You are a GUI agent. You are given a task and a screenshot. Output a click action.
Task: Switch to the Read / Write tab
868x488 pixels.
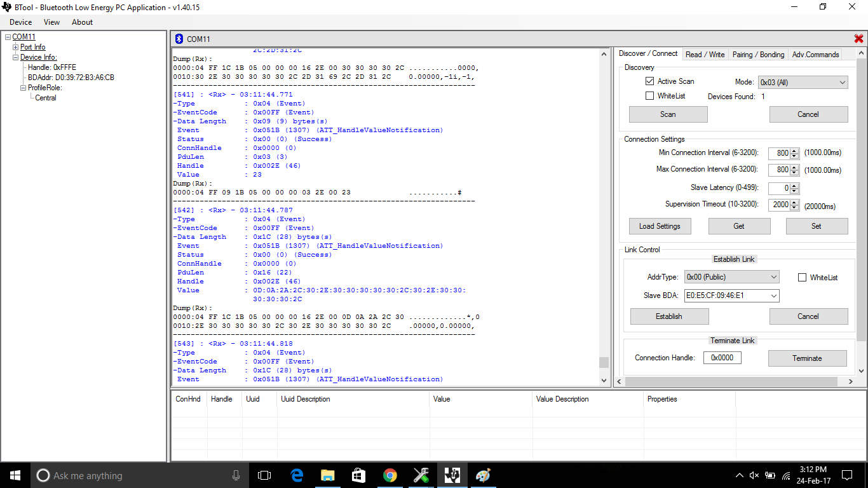[x=705, y=55]
